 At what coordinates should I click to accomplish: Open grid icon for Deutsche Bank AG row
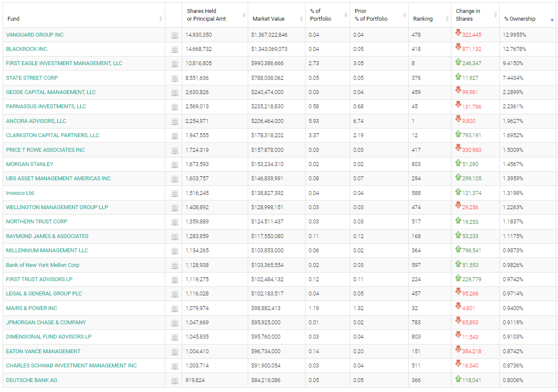click(x=175, y=381)
